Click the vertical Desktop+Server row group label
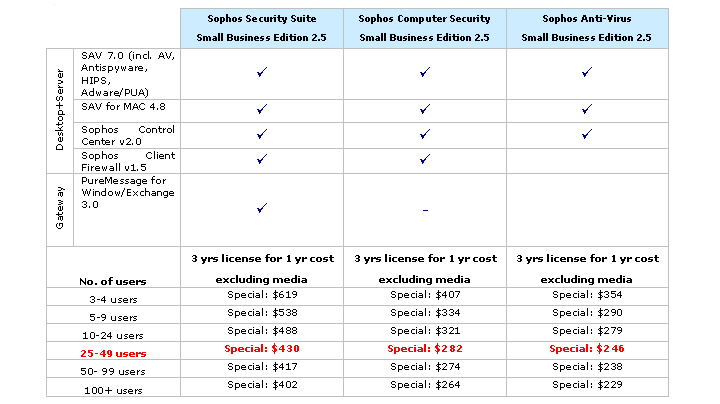 pyautogui.click(x=60, y=110)
